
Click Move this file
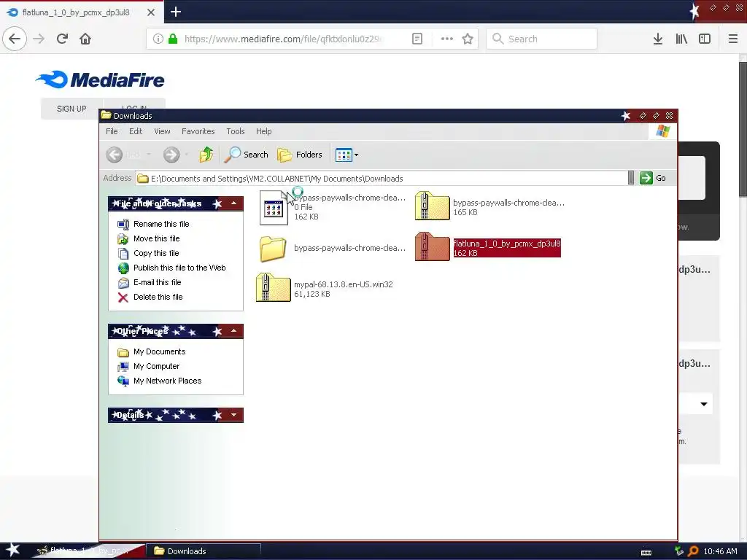[156, 238]
